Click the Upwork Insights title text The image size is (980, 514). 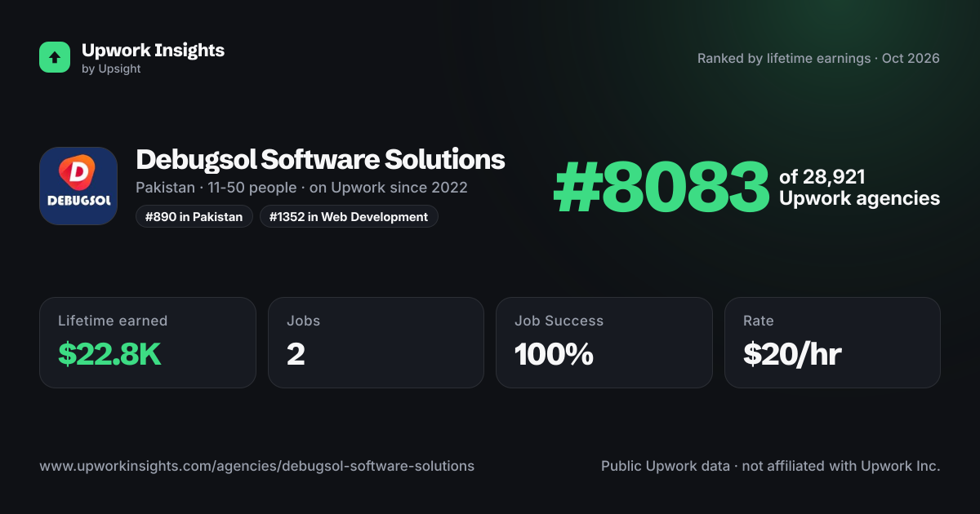tap(153, 50)
